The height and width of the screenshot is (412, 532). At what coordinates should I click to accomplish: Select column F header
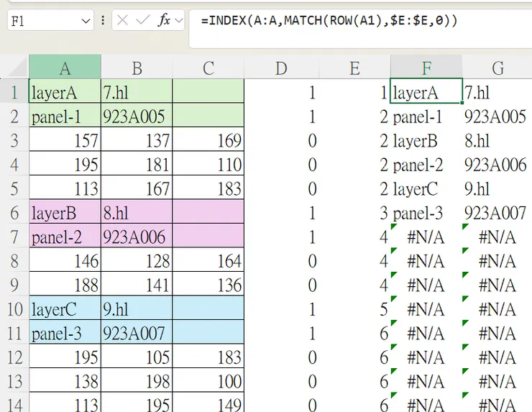coord(426,68)
